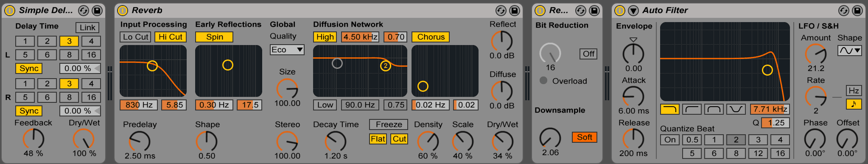Click Simple Delay hot-swap preset icon

pos(84,11)
